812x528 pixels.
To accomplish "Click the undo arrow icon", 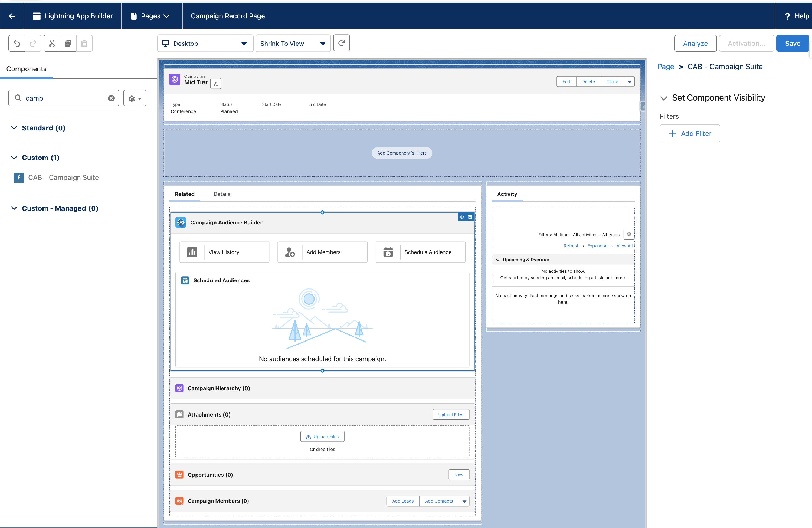I will pos(17,43).
